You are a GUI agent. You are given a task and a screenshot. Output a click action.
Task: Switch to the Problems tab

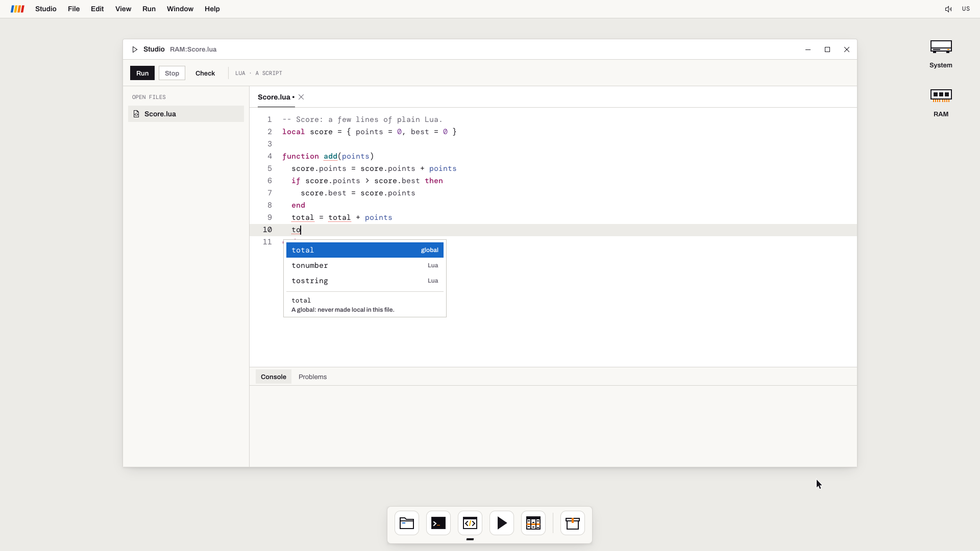312,377
